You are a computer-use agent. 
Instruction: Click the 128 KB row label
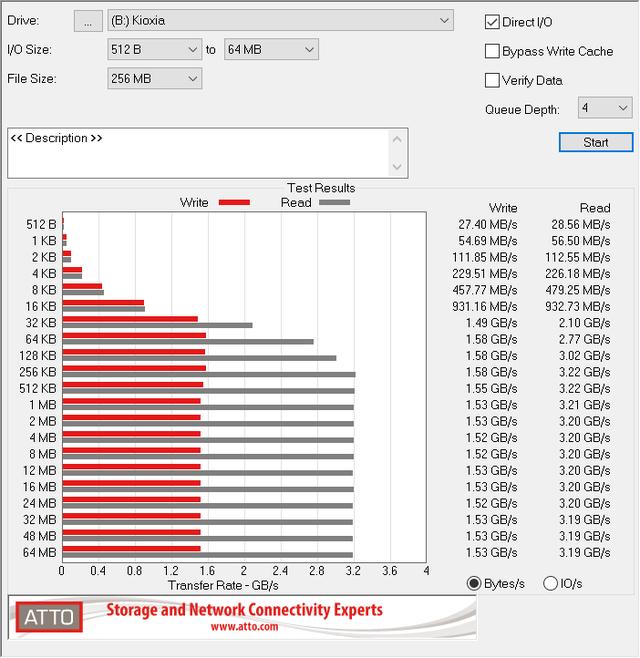point(37,355)
